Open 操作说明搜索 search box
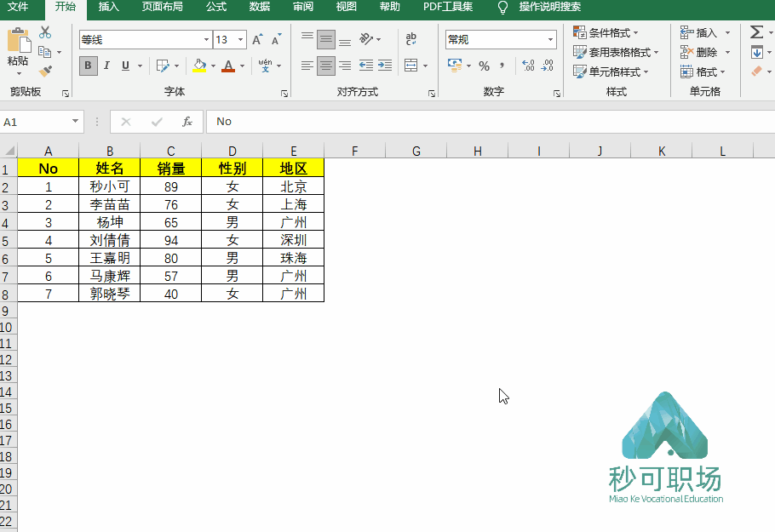The width and height of the screenshot is (775, 532). click(549, 7)
